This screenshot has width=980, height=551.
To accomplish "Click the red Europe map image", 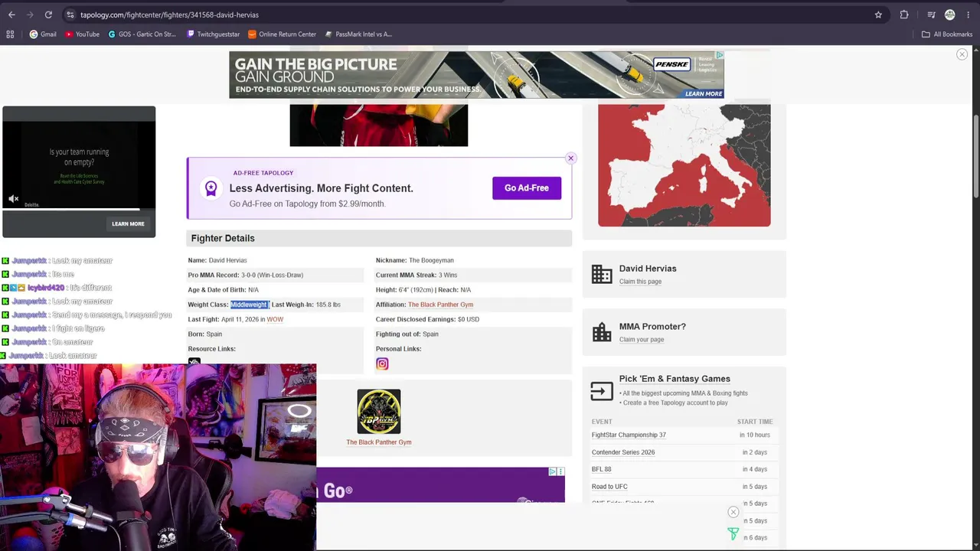I will [684, 165].
